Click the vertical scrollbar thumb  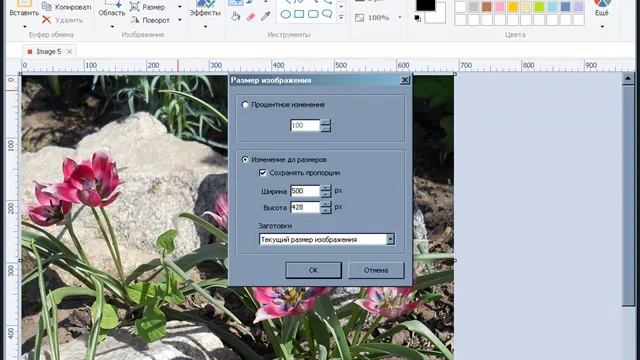click(x=628, y=195)
